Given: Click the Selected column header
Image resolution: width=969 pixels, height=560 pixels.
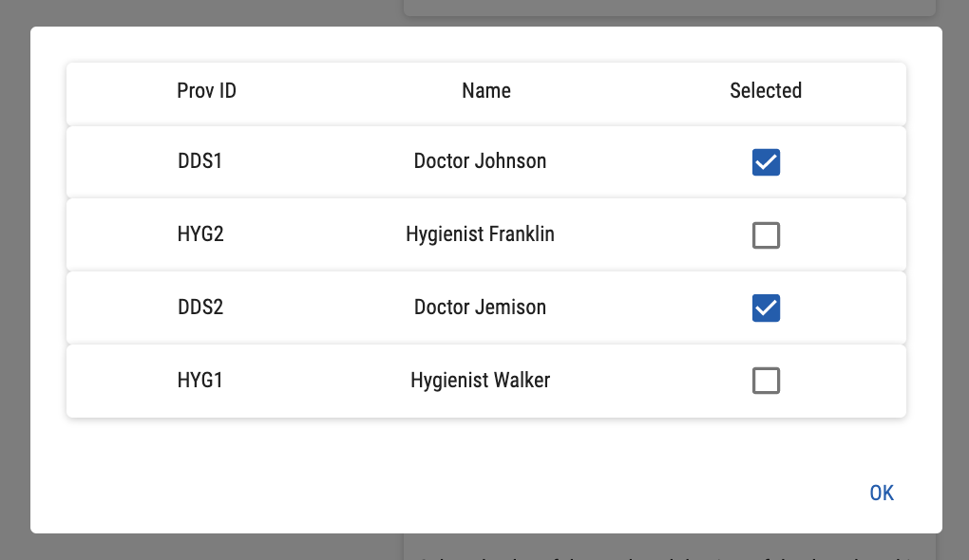Looking at the screenshot, I should click(766, 91).
